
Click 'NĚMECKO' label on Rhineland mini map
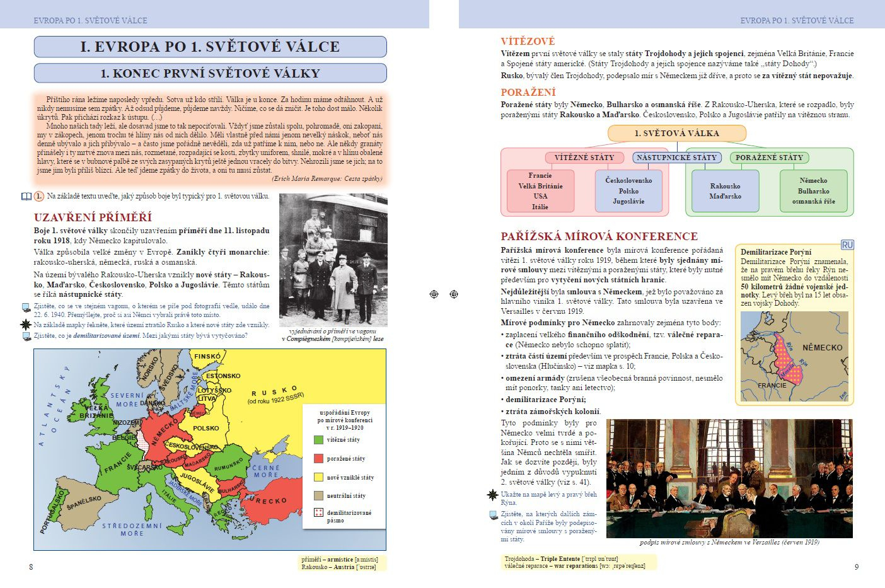(x=822, y=348)
